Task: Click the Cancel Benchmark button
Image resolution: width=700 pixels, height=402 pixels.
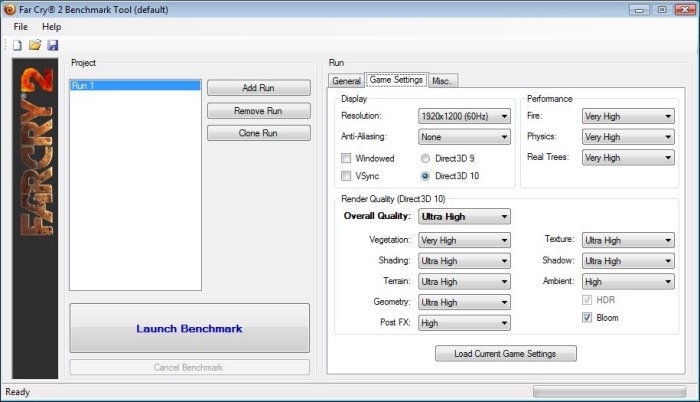Action: [x=189, y=367]
